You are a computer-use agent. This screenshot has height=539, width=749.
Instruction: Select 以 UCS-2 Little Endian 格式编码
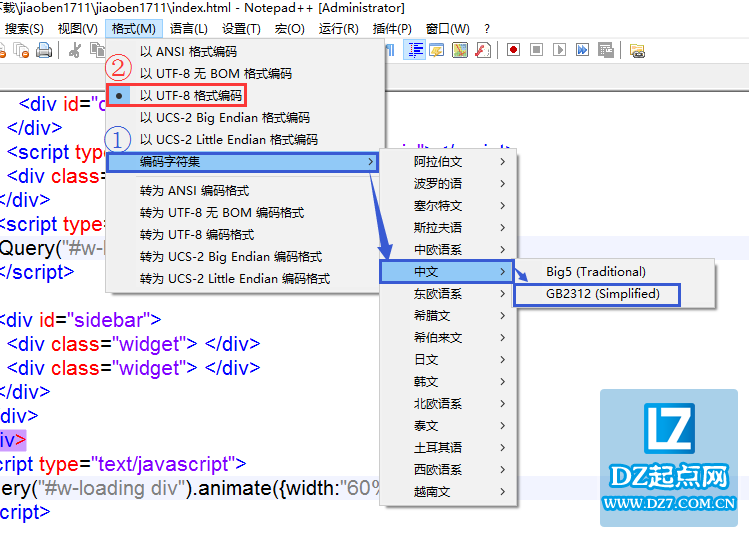pos(245,140)
